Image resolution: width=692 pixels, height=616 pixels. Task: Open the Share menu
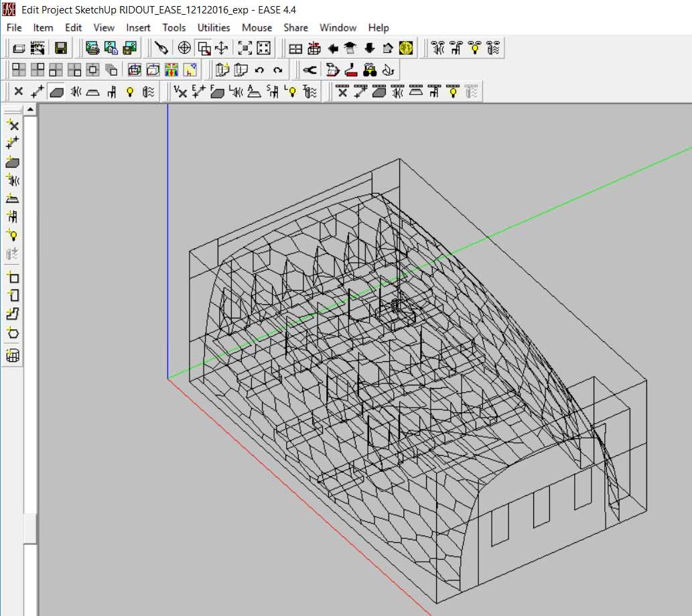coord(295,27)
